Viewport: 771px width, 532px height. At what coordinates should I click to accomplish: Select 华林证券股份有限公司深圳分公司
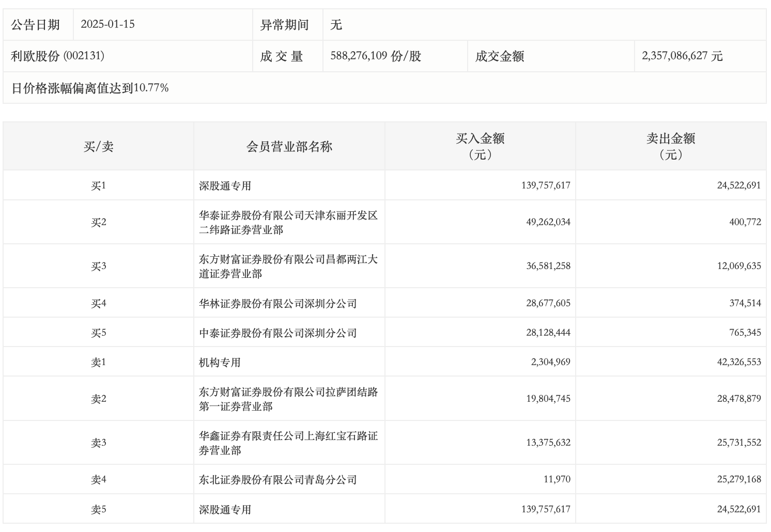(x=277, y=304)
